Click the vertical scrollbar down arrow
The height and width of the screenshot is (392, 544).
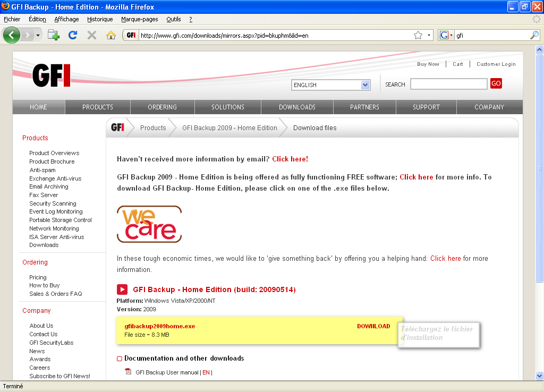[x=539, y=376]
